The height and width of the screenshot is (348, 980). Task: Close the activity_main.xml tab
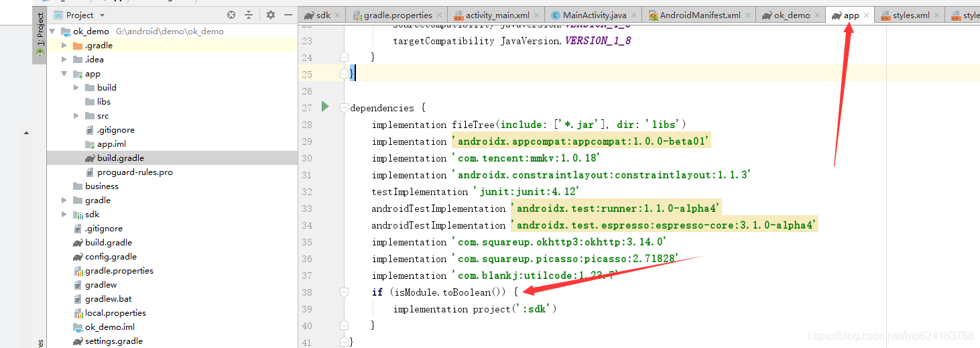(x=536, y=15)
